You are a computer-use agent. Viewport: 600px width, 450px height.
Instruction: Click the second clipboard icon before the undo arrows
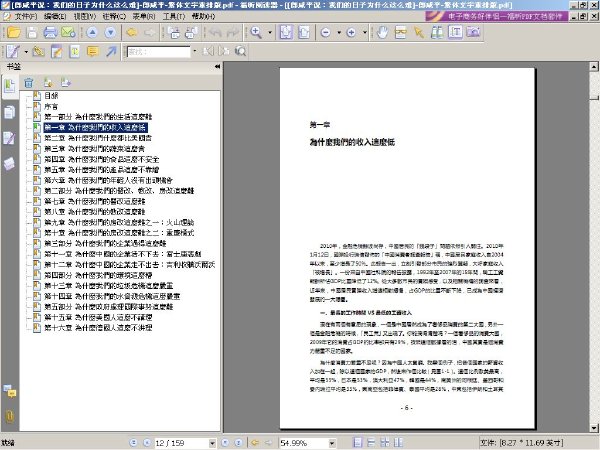pos(191,33)
